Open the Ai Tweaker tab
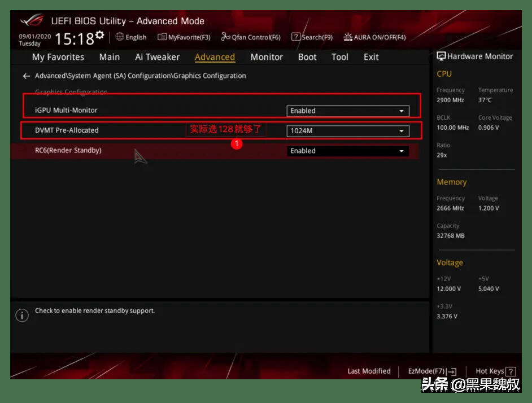Screen dimensions: 532x403 158,57
